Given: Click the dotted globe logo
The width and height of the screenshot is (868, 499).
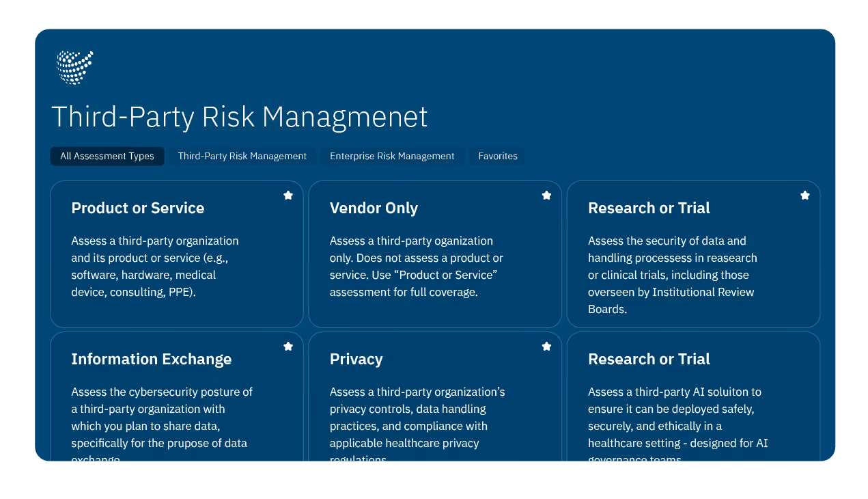Looking at the screenshot, I should tap(74, 68).
